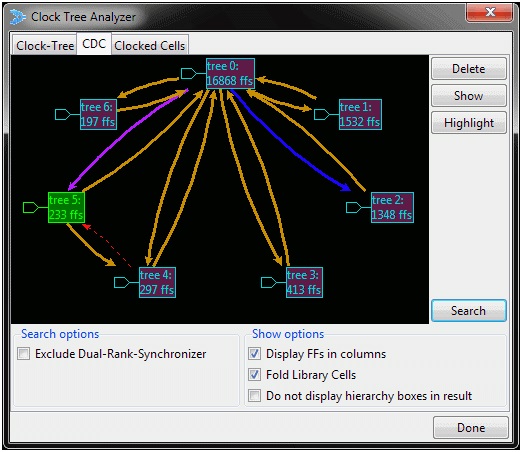Screen dimensions: 520x452
Task: Enable Do not display hierarchy boxes in result
Action: [x=254, y=396]
